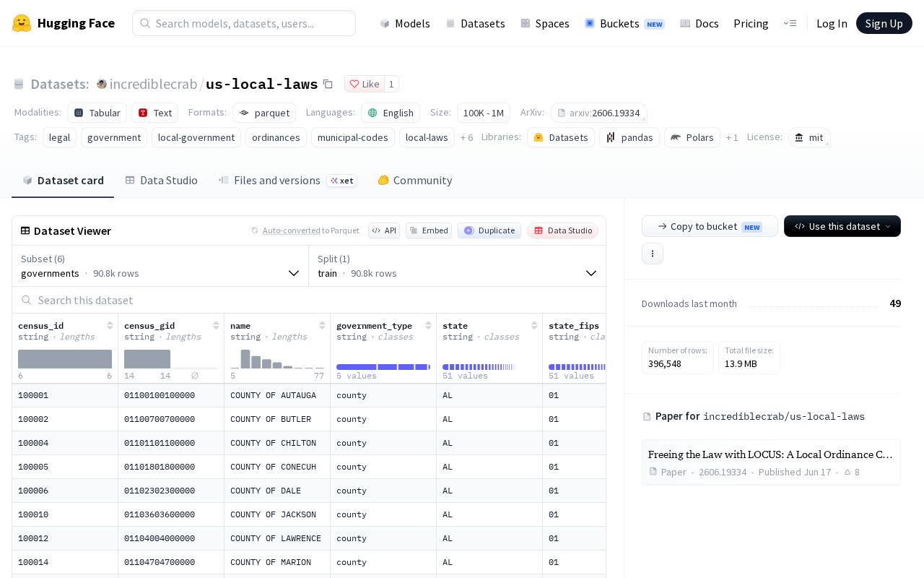Filter by the parquet format tag
The image size is (924, 578).
click(264, 113)
